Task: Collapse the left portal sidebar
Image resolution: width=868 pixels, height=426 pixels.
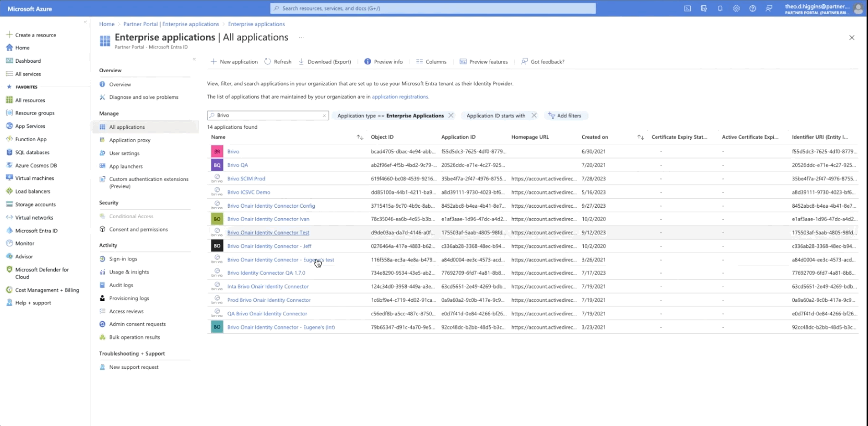Action: click(85, 22)
